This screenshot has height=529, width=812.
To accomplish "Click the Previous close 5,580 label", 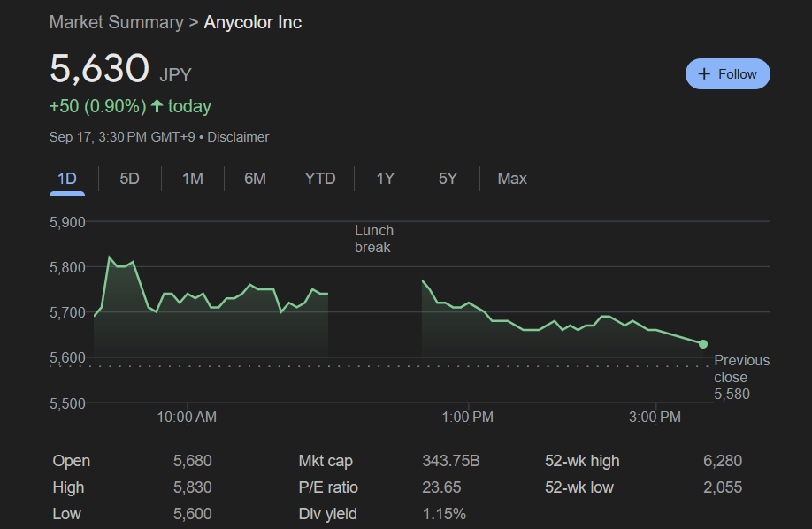I will pyautogui.click(x=741, y=377).
